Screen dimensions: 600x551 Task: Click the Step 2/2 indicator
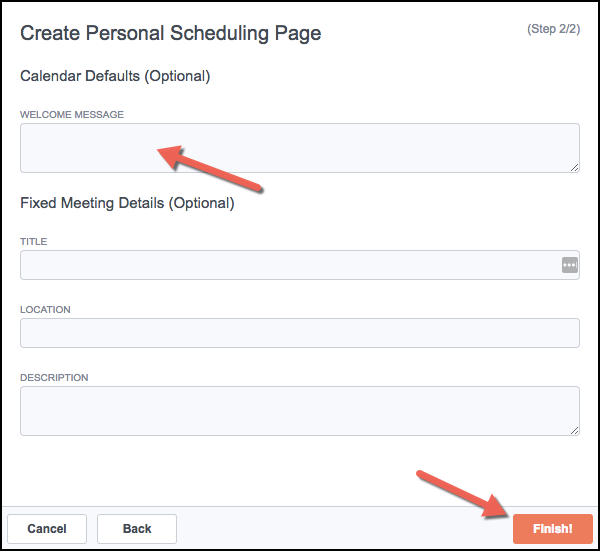(x=554, y=29)
